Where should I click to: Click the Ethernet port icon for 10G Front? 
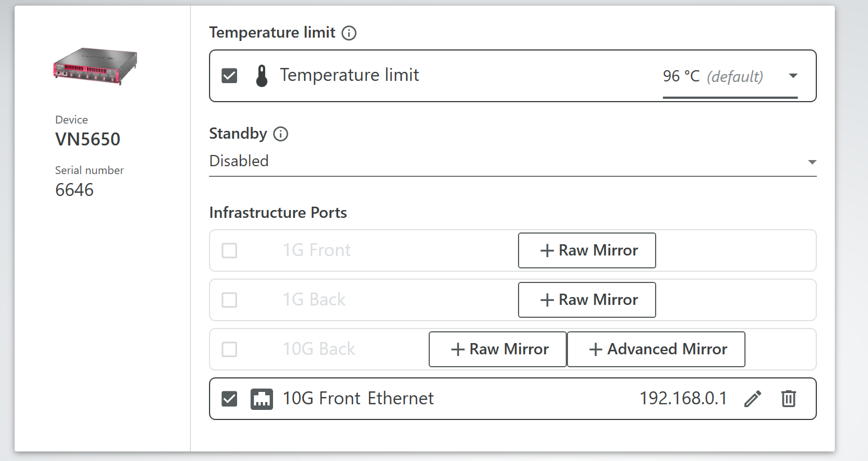pos(262,399)
